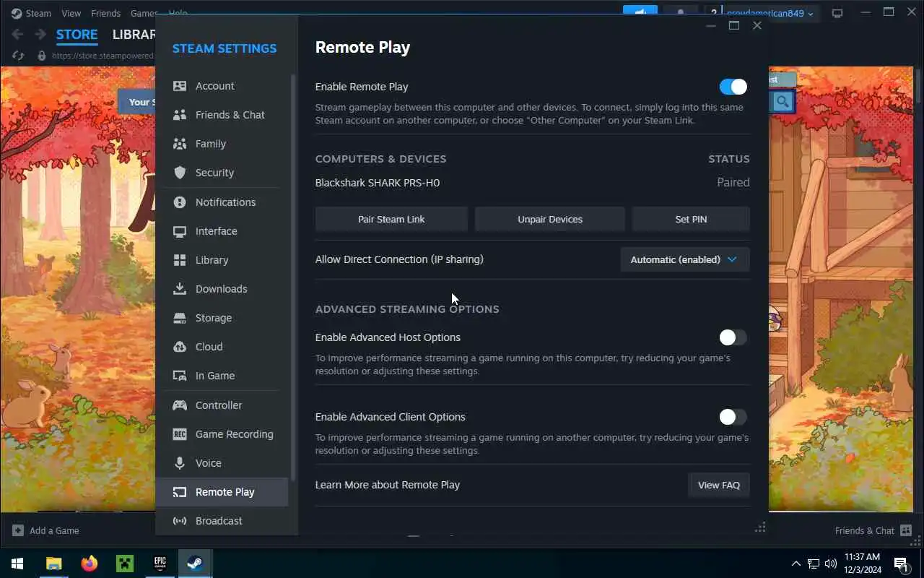Open Security settings with shield icon
The height and width of the screenshot is (578, 924).
pyautogui.click(x=222, y=173)
